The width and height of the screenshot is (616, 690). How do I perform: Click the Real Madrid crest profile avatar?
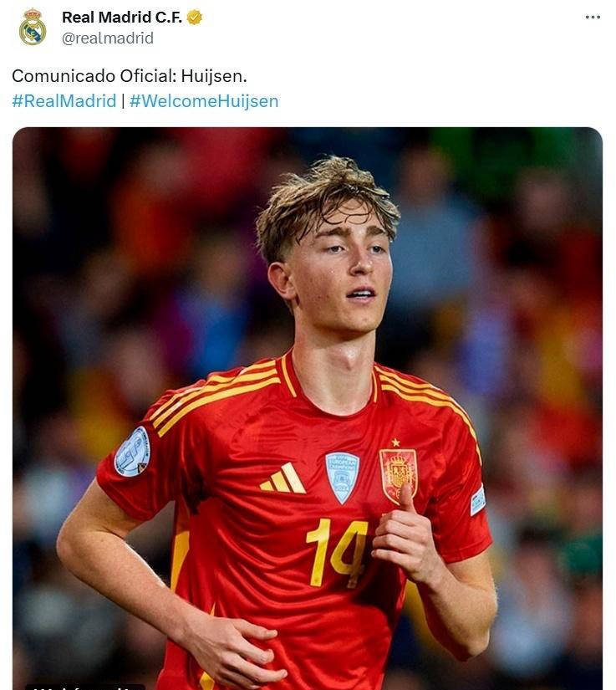(33, 28)
